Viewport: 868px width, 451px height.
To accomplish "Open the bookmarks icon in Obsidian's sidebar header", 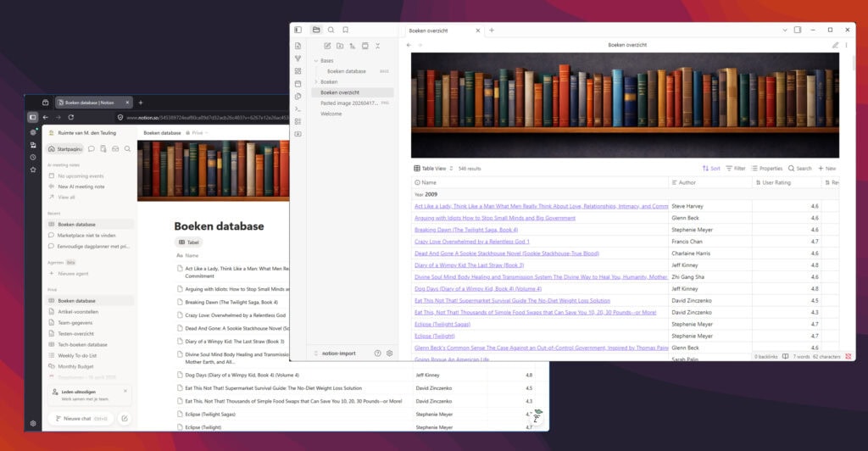I will click(346, 30).
